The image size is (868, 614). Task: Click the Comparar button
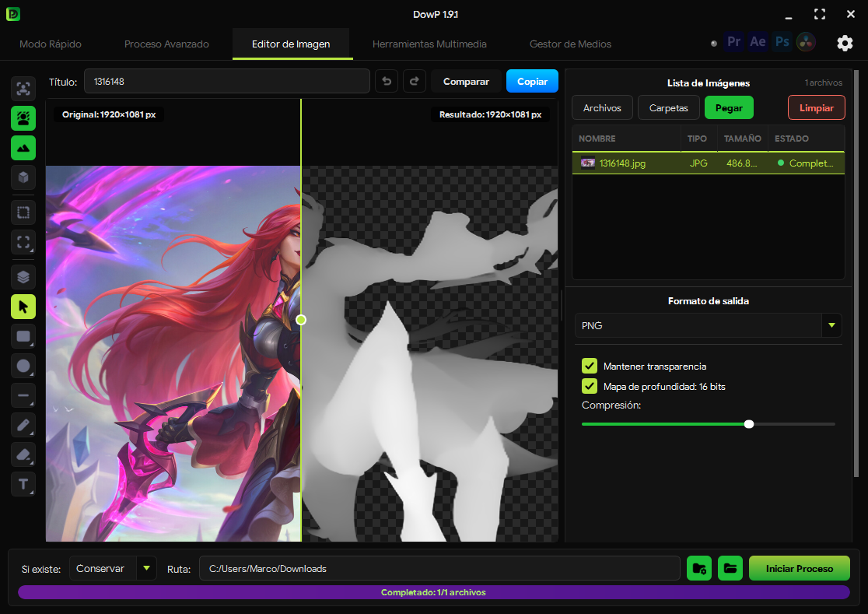[x=466, y=82]
